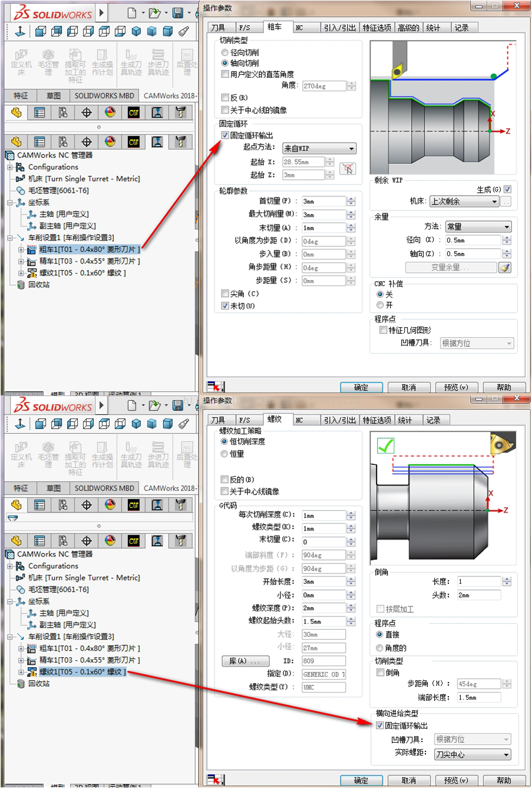
Task: Open the 实际螺距 刀尖中心 dropdown
Action: (472, 755)
